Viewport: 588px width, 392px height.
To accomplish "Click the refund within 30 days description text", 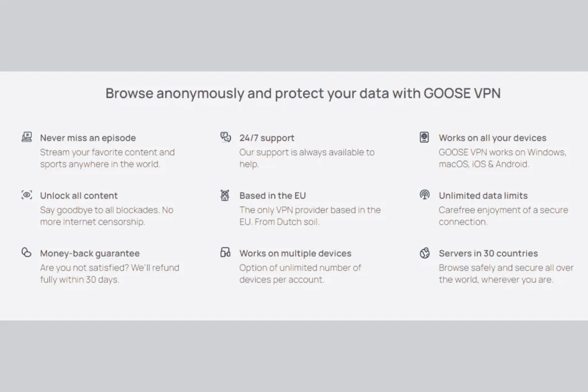I will 110,274.
